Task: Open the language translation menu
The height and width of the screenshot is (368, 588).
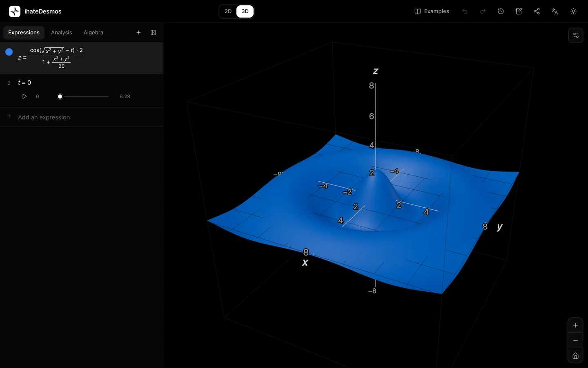Action: click(555, 11)
